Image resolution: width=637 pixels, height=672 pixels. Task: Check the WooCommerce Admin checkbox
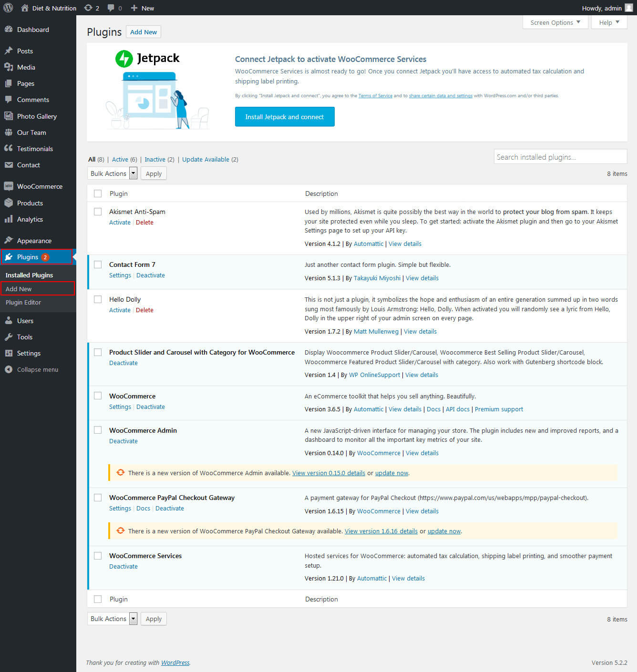tap(98, 430)
